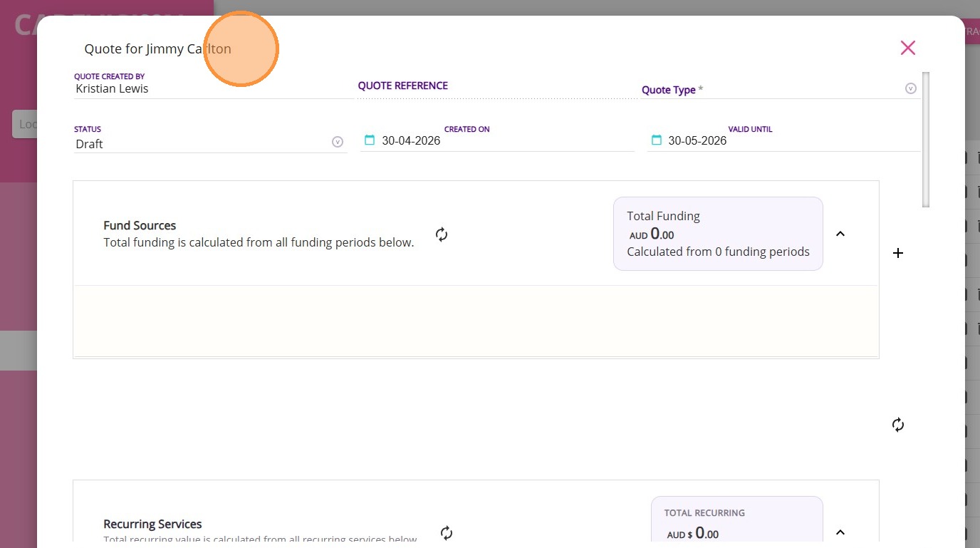Click the Quote Created By field
980x548 pixels.
(x=214, y=89)
